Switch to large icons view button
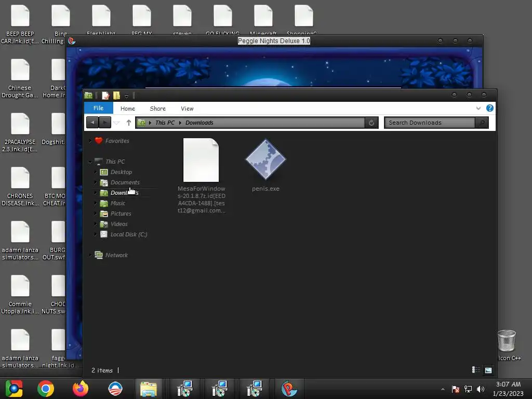The image size is (532, 399). pyautogui.click(x=488, y=370)
